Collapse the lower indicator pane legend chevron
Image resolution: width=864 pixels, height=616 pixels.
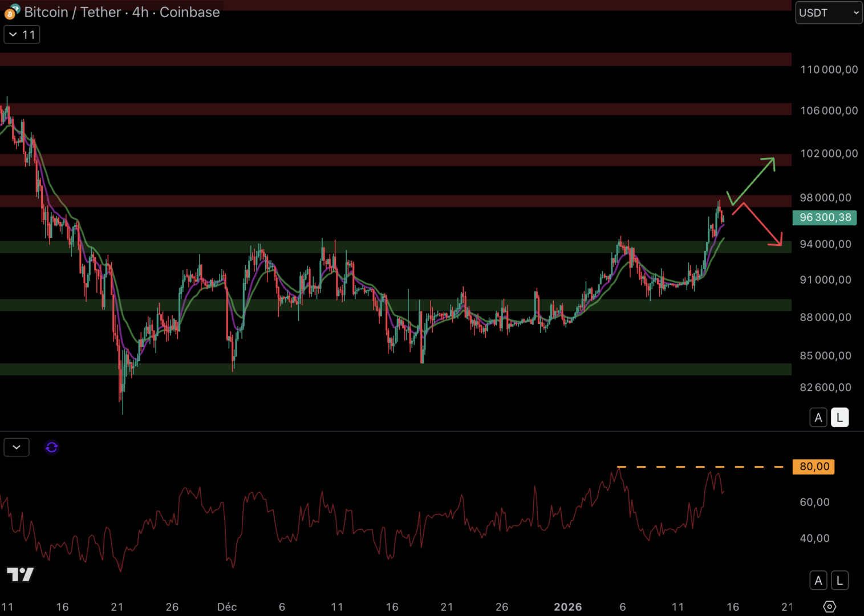tap(17, 447)
